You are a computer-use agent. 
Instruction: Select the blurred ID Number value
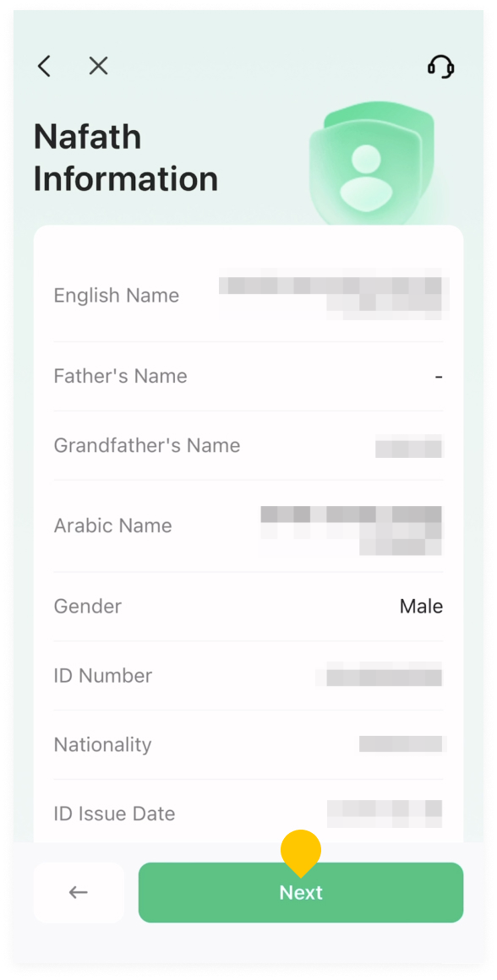[x=379, y=677]
